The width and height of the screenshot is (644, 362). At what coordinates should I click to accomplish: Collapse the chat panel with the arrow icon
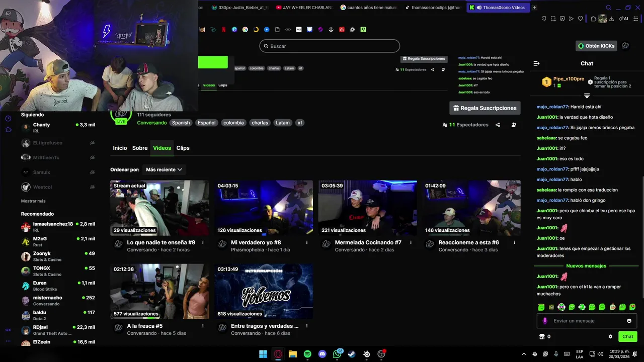click(536, 63)
